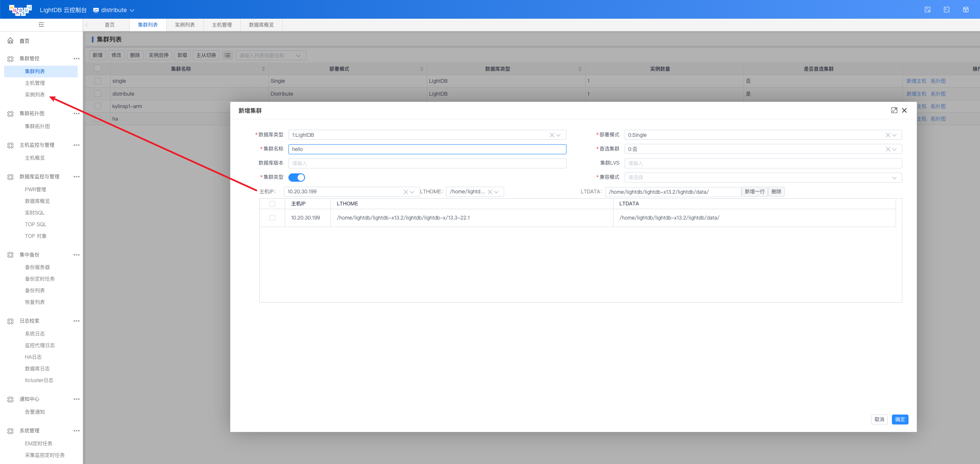The width and height of the screenshot is (980, 464).
Task: Open the 数据库监控与管理 more options dots
Action: (76, 177)
